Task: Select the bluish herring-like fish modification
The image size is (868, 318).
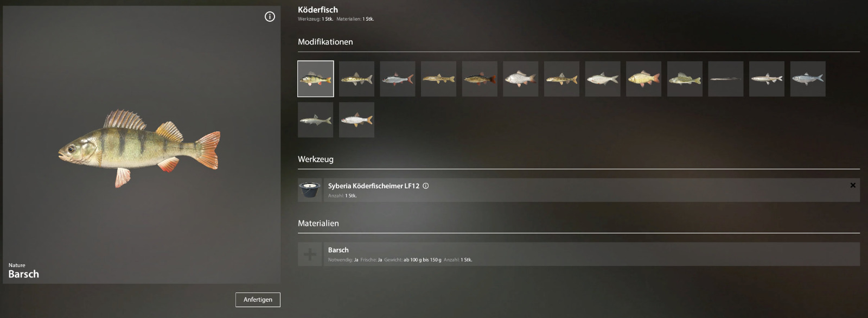Action: (808, 79)
